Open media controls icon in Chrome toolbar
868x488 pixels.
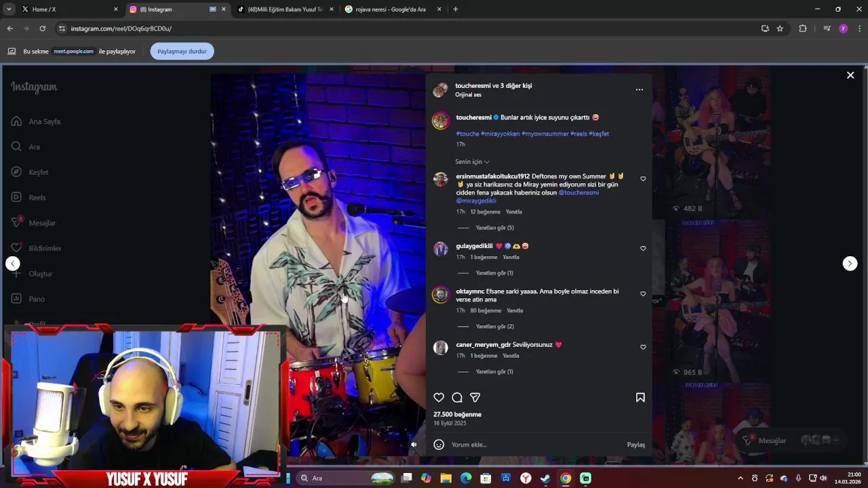tap(827, 28)
